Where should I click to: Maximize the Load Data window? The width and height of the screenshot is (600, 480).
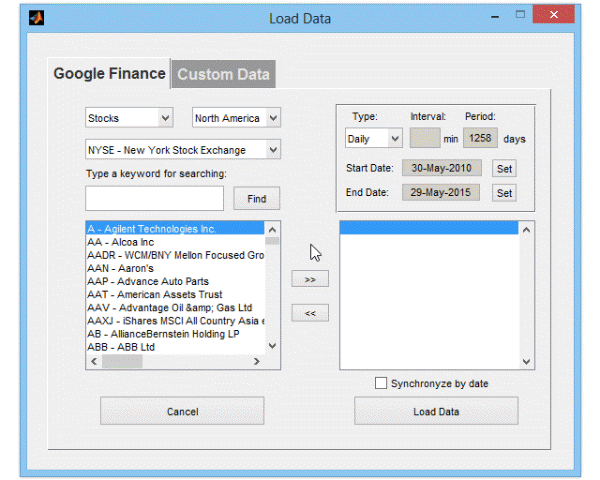pos(520,15)
